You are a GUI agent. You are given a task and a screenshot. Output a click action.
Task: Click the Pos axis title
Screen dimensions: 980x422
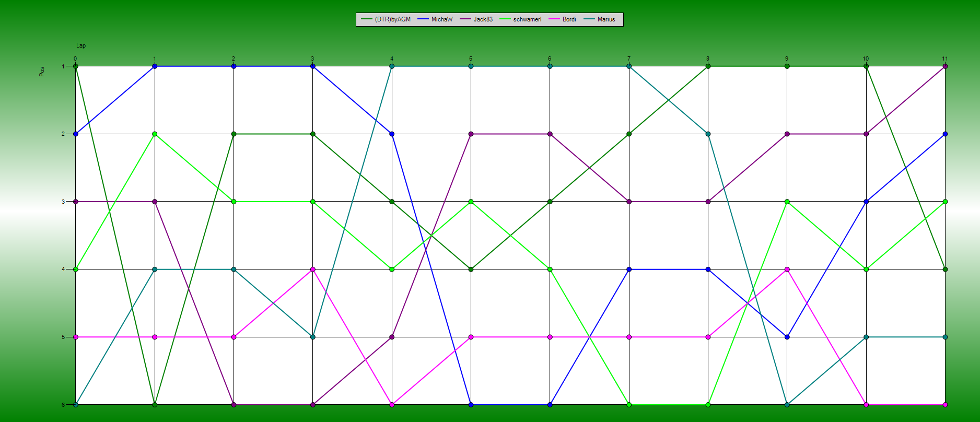coord(42,72)
